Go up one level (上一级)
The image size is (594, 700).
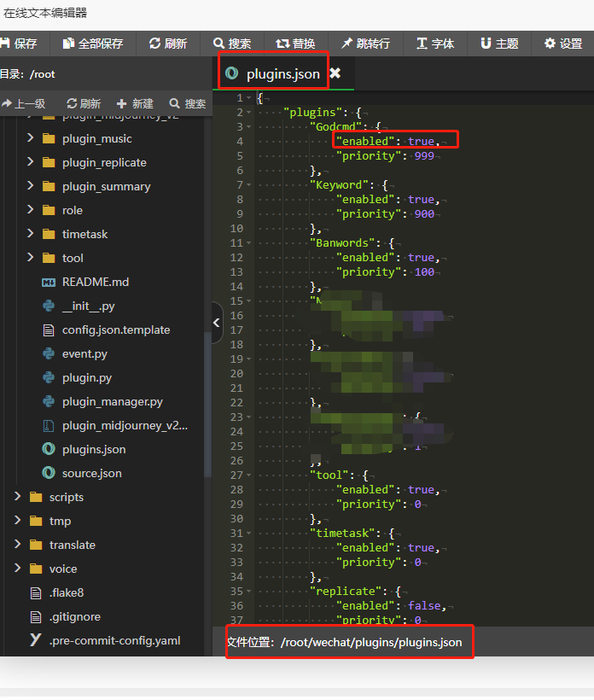pos(23,103)
